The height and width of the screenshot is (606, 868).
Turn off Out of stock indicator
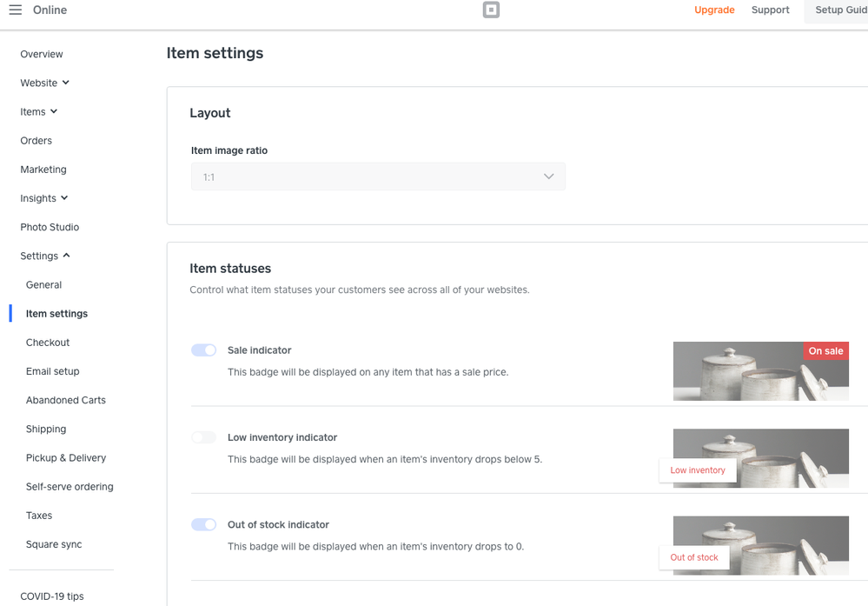click(x=204, y=524)
